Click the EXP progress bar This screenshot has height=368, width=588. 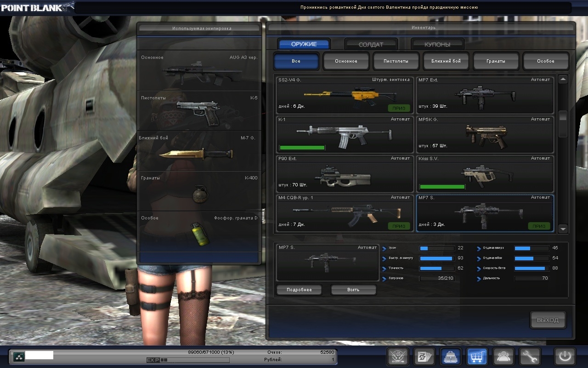click(187, 360)
